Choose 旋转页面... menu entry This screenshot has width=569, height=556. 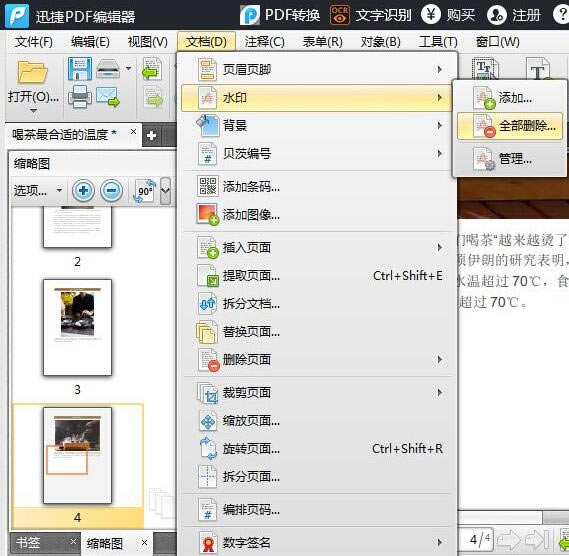[317, 449]
